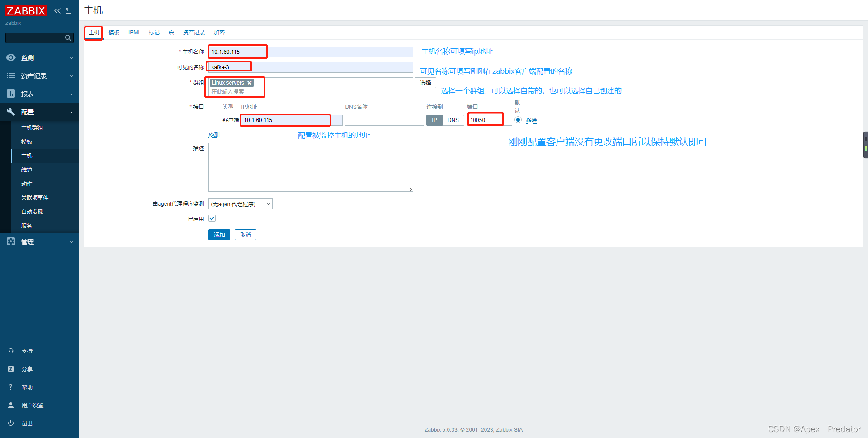Click the 移除 interface link
Image resolution: width=868 pixels, height=438 pixels.
click(x=531, y=120)
